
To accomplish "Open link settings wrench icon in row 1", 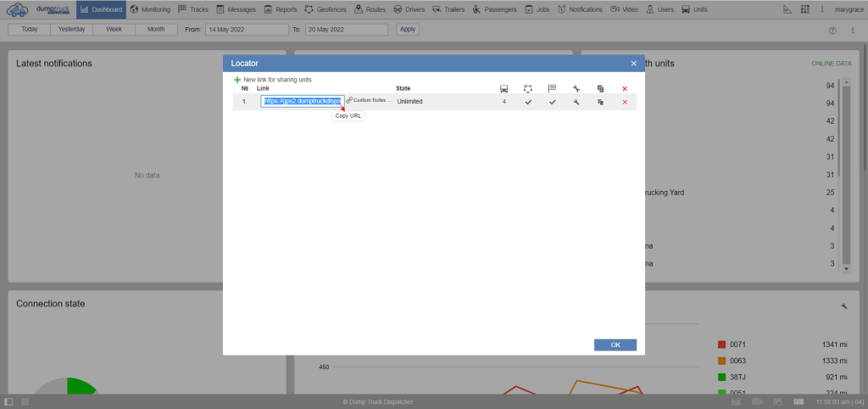I will (x=576, y=102).
